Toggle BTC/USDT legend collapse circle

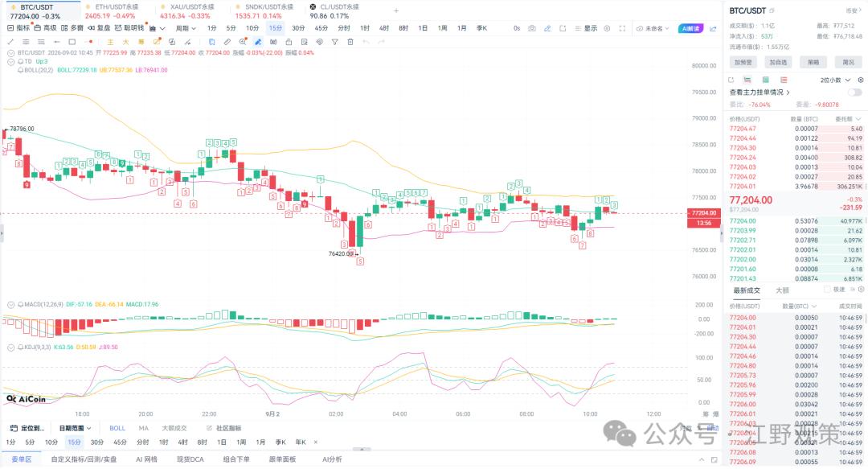tap(10, 52)
